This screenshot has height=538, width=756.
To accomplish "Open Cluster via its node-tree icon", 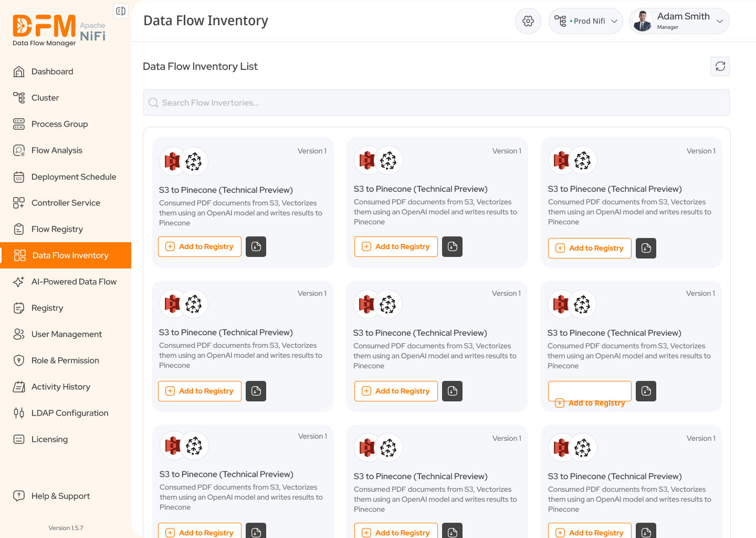I will [x=19, y=98].
